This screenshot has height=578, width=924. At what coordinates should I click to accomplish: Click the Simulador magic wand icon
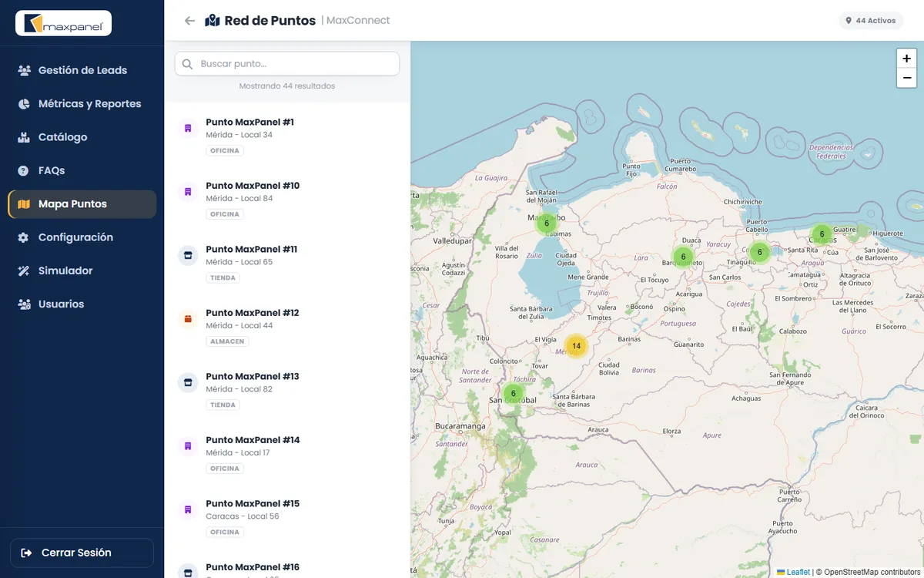[x=24, y=271]
